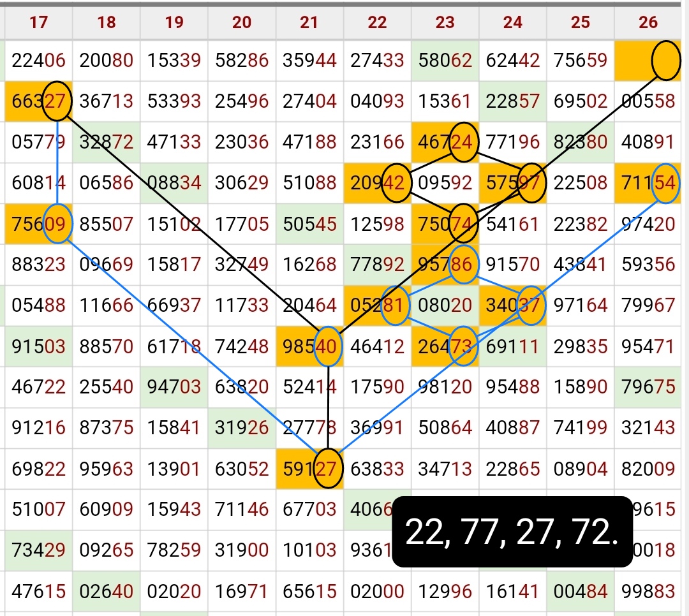Select the cell 06586
Image resolution: width=689 pixels, height=616 pixels.
[107, 183]
